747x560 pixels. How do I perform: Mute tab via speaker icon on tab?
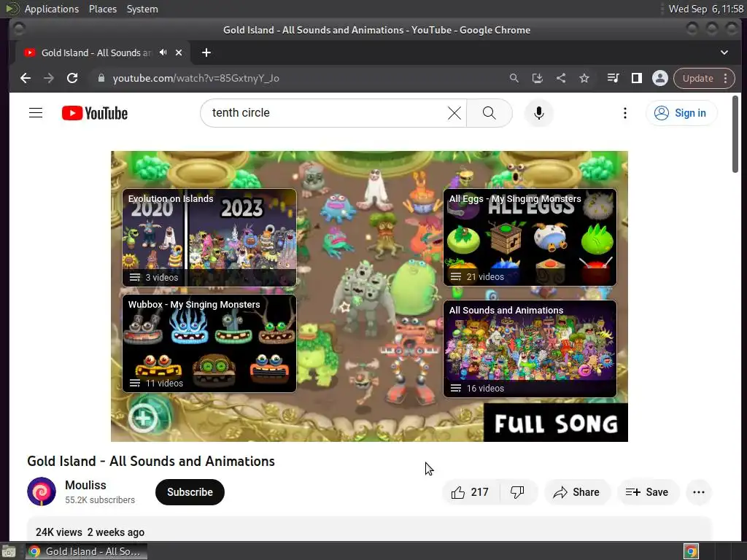pyautogui.click(x=163, y=52)
